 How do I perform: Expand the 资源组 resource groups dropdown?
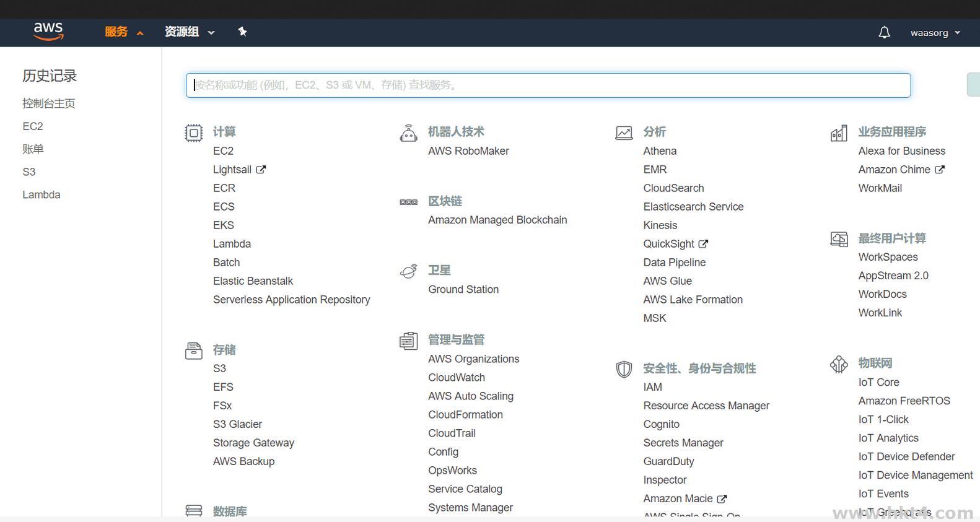(x=189, y=32)
